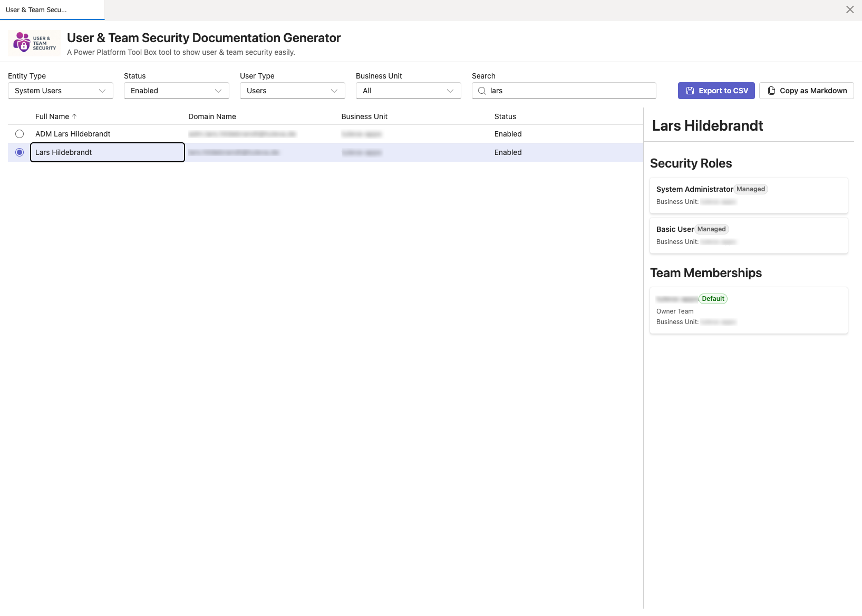Click the sort arrow next to Full Name
862x616 pixels.
pos(75,116)
